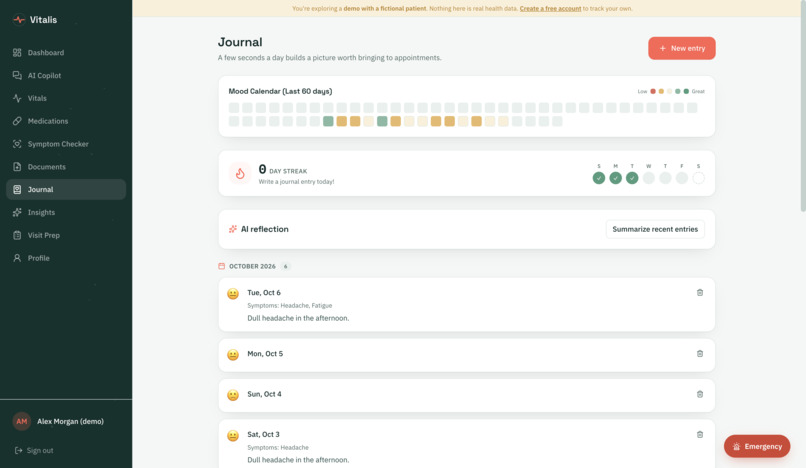Click the October 2026 calendar icon
This screenshot has width=806, height=468.
[x=222, y=266]
